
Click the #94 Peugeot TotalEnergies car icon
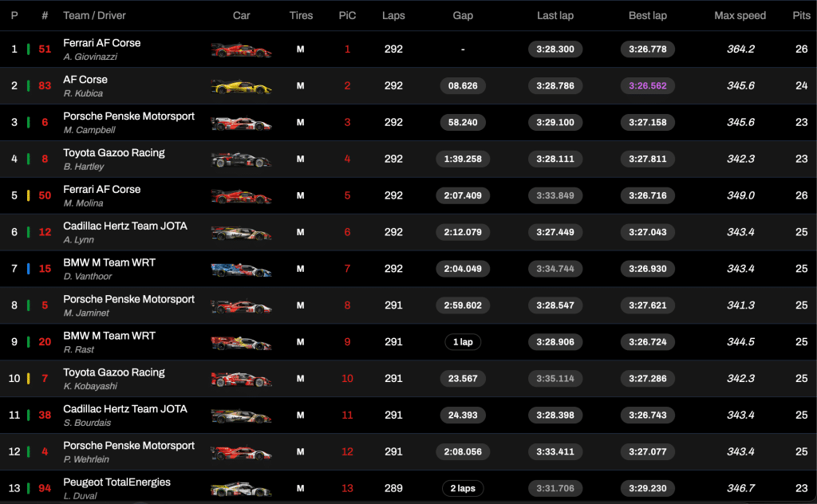[241, 489]
